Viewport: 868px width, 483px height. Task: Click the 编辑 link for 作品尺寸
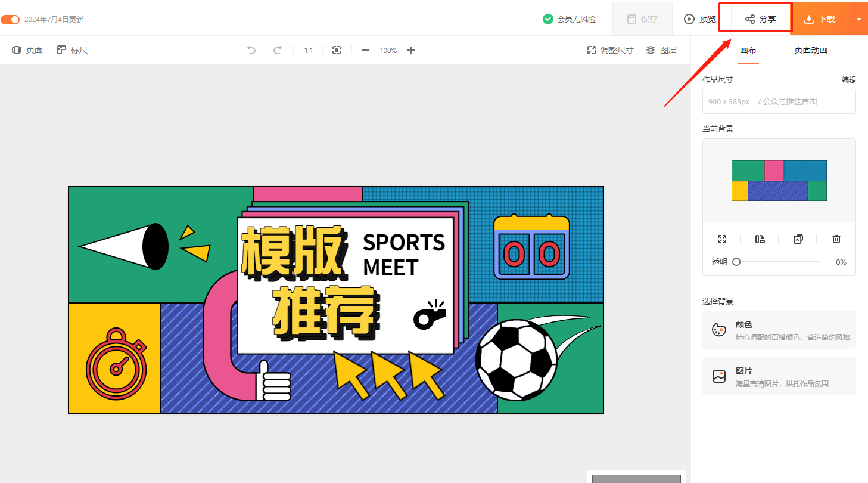(849, 79)
